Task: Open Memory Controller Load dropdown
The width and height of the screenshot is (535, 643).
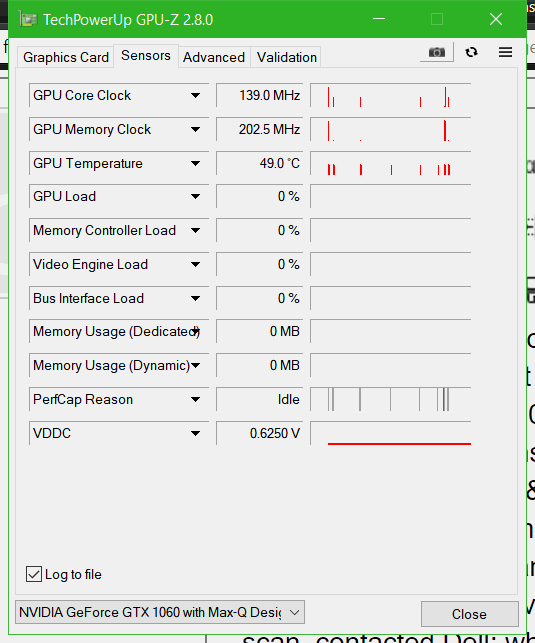Action: 196,230
